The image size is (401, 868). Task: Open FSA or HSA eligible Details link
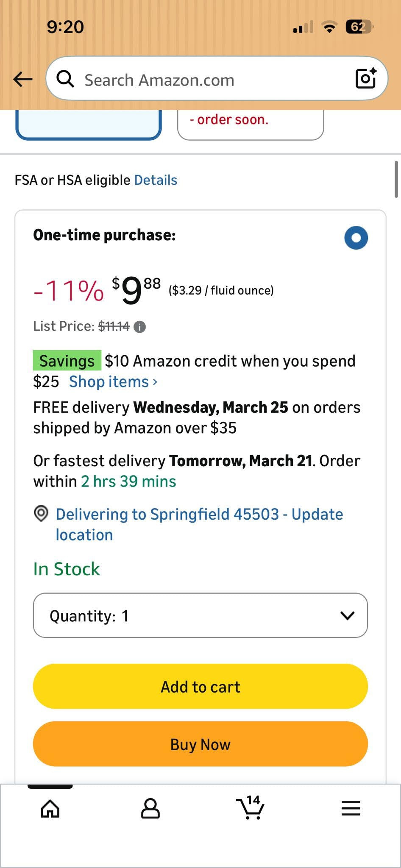pyautogui.click(x=156, y=180)
